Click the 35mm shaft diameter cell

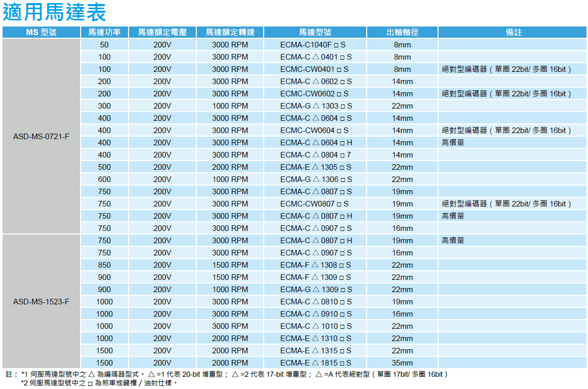click(x=402, y=363)
